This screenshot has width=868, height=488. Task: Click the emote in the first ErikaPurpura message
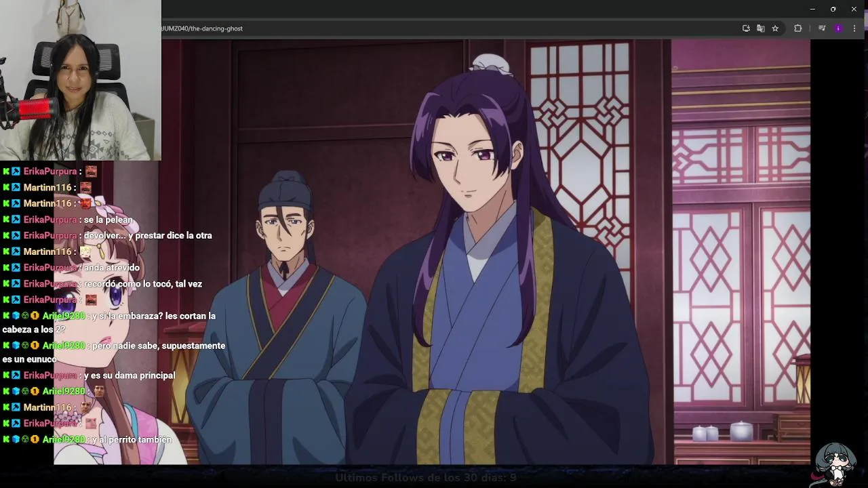pyautogui.click(x=91, y=171)
